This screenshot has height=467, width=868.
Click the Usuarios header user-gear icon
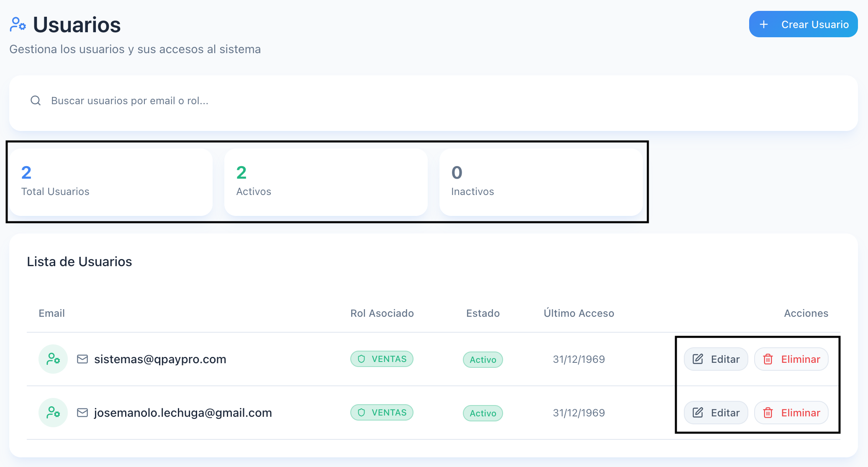18,25
